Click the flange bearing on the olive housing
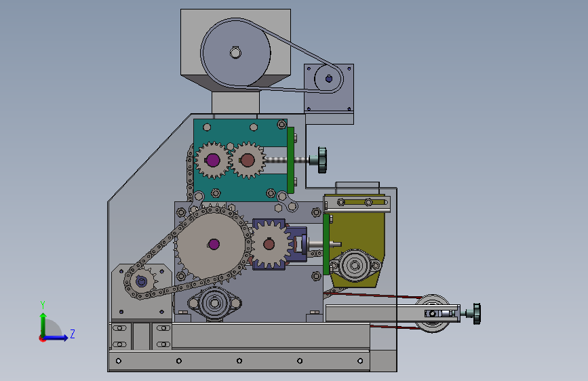This screenshot has width=588, height=381. coord(355,266)
